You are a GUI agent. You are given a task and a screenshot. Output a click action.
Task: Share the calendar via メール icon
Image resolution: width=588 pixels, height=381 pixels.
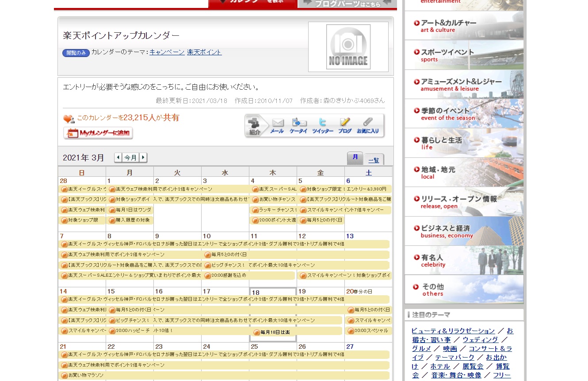(x=277, y=126)
